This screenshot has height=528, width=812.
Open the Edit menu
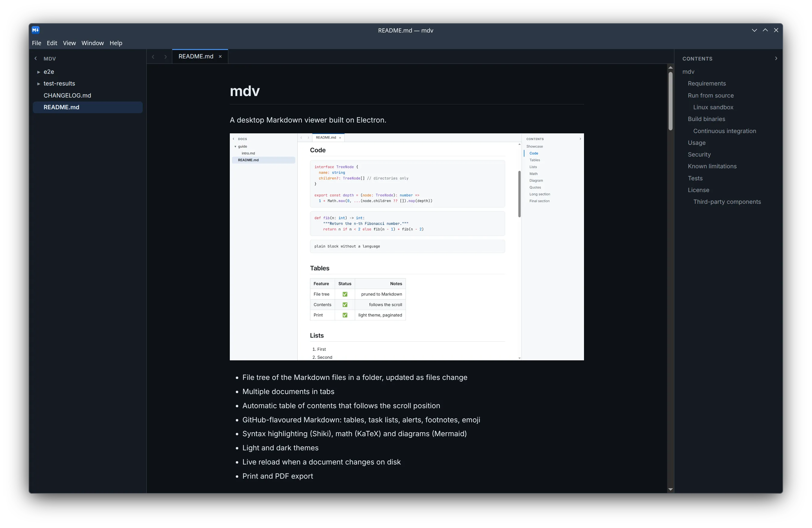(52, 43)
